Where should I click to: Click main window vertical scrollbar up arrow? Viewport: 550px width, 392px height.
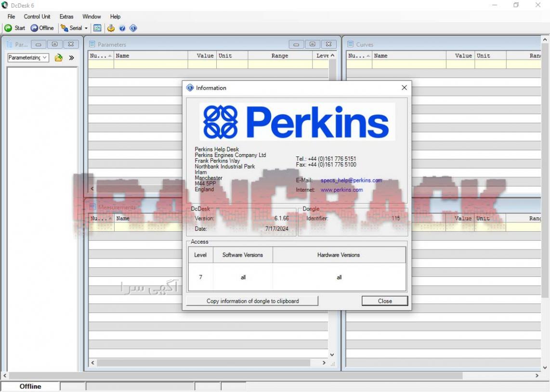[x=545, y=39]
